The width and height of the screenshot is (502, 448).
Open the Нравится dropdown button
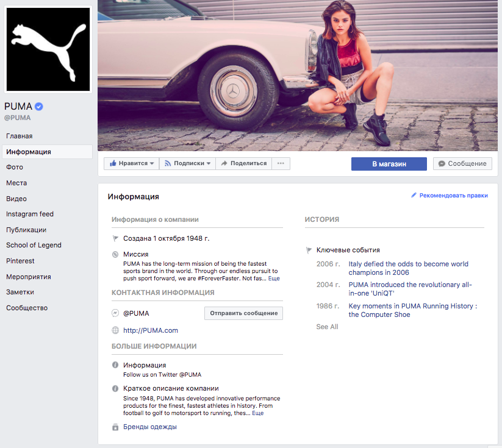coord(132,163)
